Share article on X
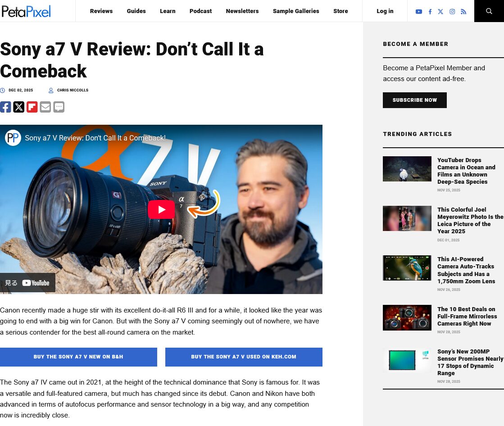Screen dimensions: 504x426 (x=19, y=107)
